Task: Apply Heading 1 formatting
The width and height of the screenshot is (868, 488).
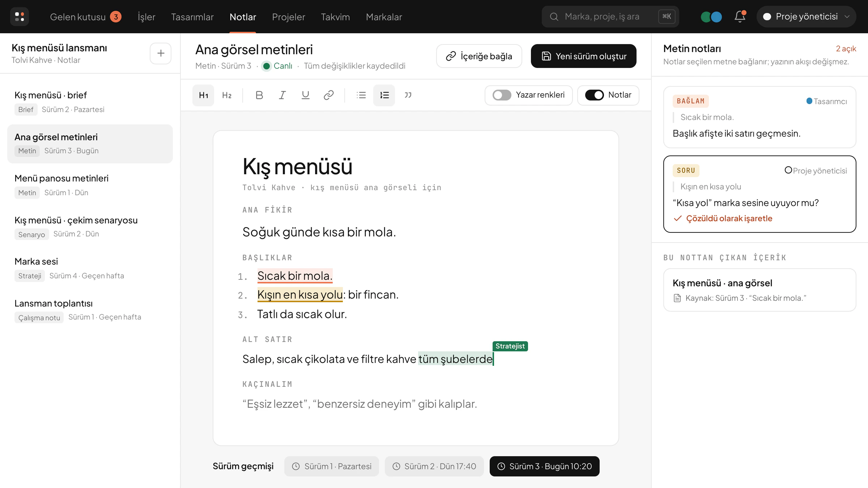Action: (x=203, y=95)
